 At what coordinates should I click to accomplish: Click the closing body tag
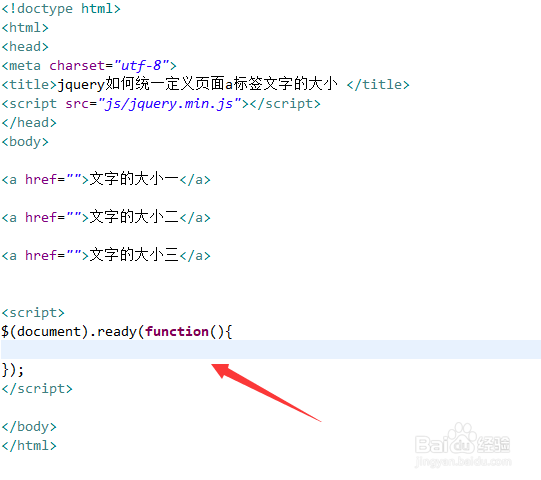[29, 427]
